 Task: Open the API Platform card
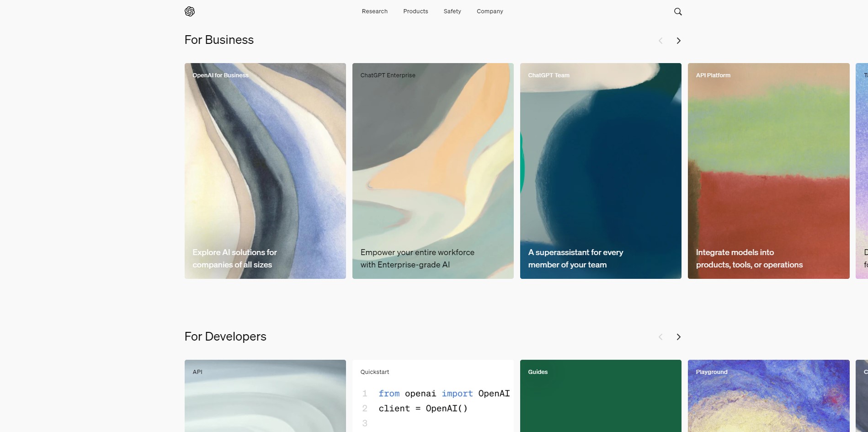tap(769, 171)
